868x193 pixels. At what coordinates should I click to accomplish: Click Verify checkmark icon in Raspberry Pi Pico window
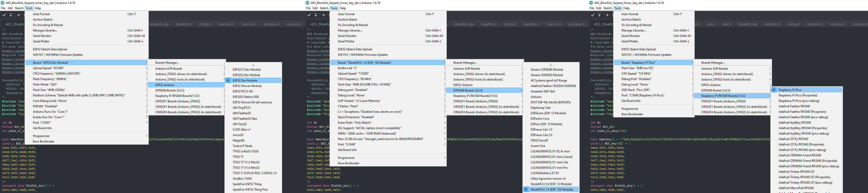click(x=593, y=15)
